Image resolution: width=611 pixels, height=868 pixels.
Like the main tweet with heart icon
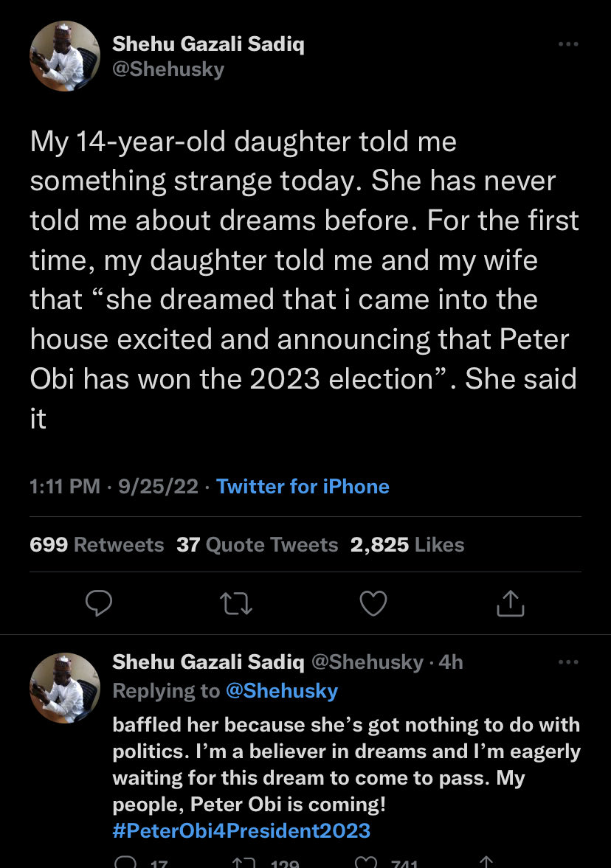click(x=373, y=604)
